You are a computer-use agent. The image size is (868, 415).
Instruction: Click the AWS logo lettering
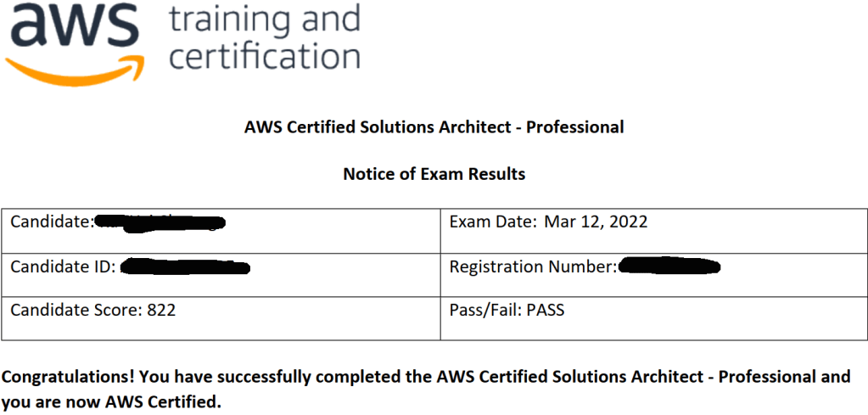tap(75, 27)
